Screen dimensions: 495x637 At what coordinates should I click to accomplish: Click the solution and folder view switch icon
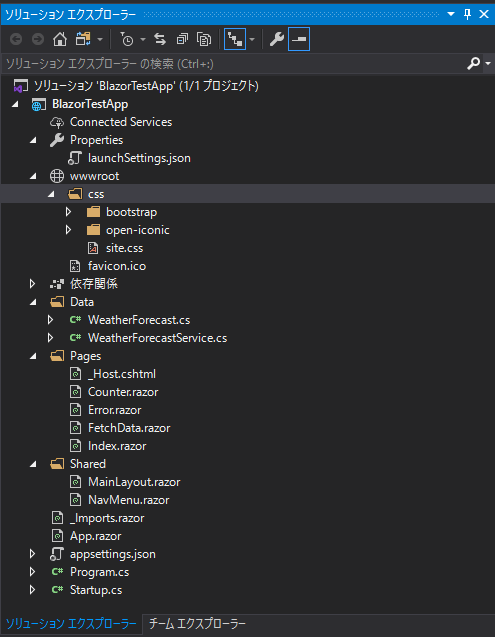point(83,39)
